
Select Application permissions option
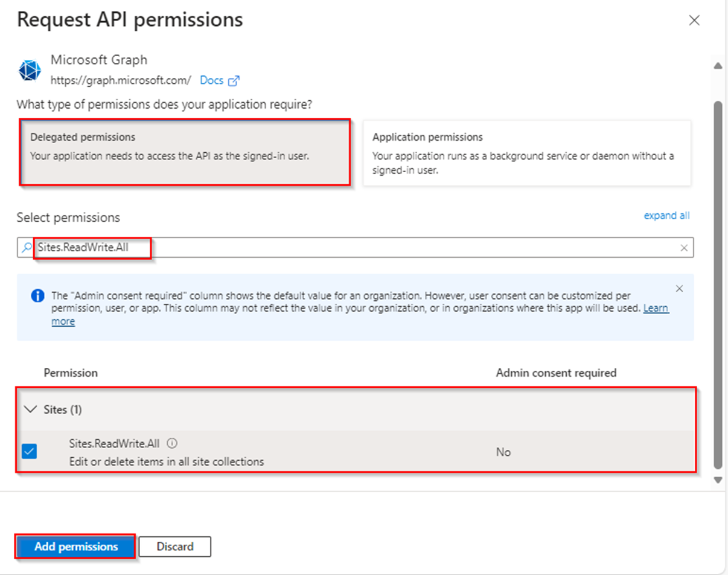[527, 152]
